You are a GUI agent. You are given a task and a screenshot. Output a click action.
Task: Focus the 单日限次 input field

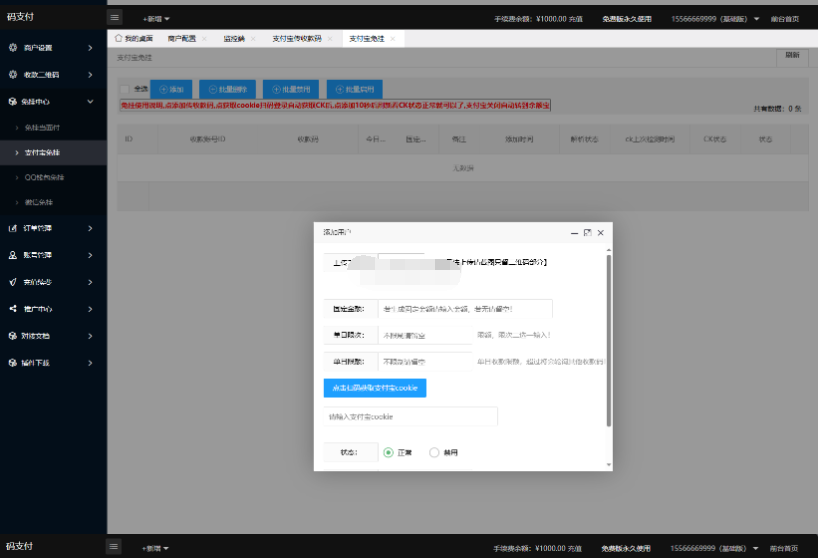425,335
